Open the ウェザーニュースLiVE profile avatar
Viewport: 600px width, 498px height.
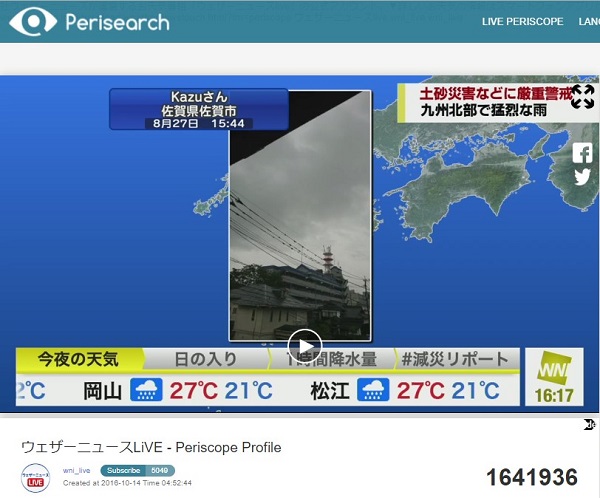click(x=35, y=477)
